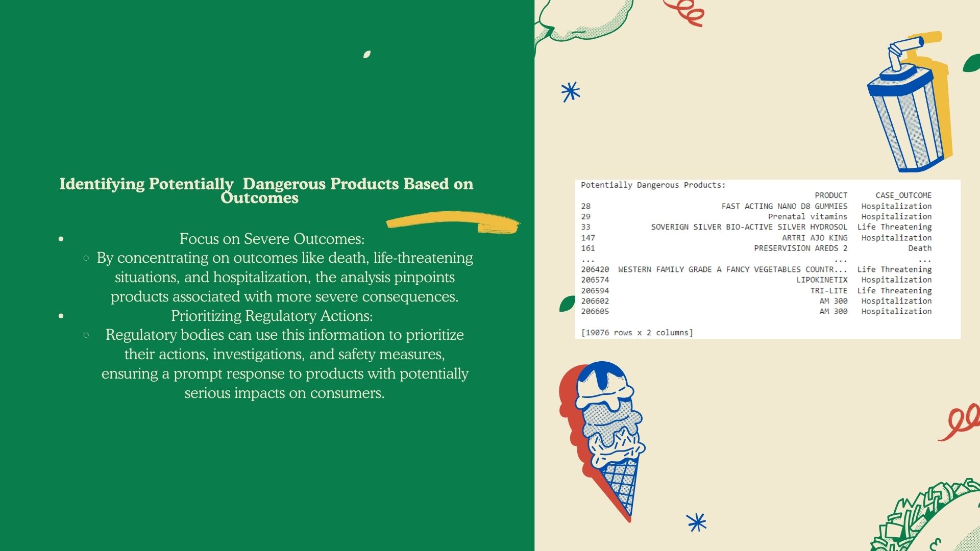This screenshot has height=551, width=980.
Task: Click the blue asterisk near bottom
Action: 696,522
